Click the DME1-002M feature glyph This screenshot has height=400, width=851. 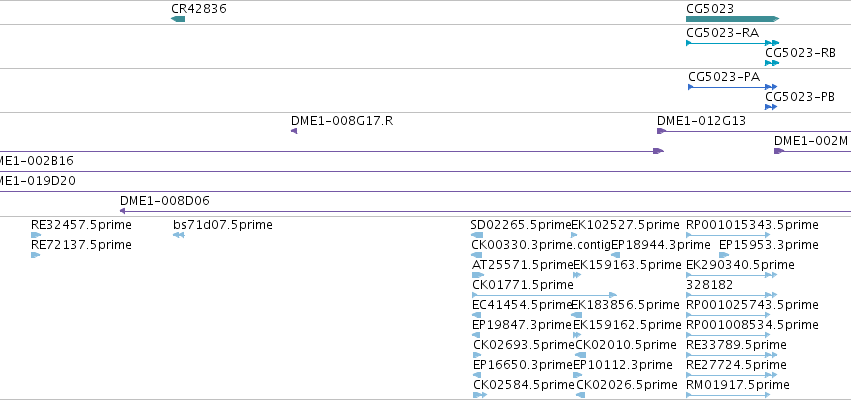click(x=812, y=151)
